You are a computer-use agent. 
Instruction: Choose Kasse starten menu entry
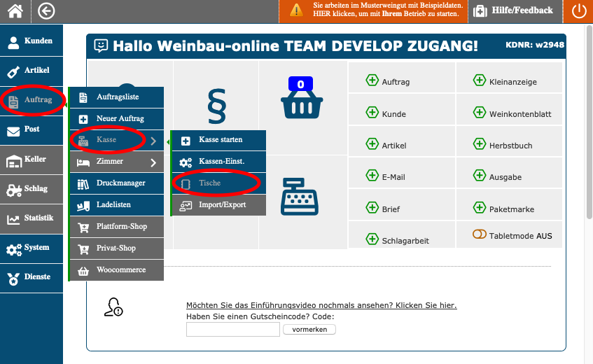(220, 140)
